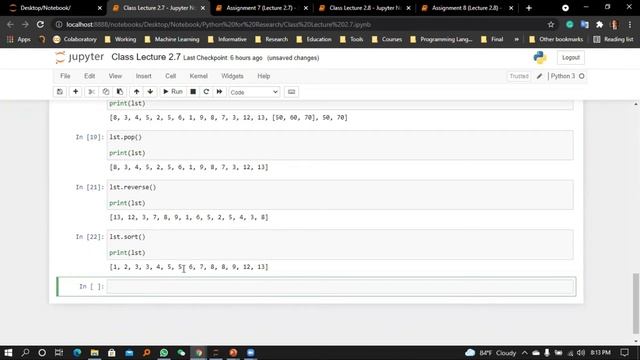The width and height of the screenshot is (640, 360).
Task: Click the Jupyter logo
Action: pyautogui.click(x=79, y=57)
